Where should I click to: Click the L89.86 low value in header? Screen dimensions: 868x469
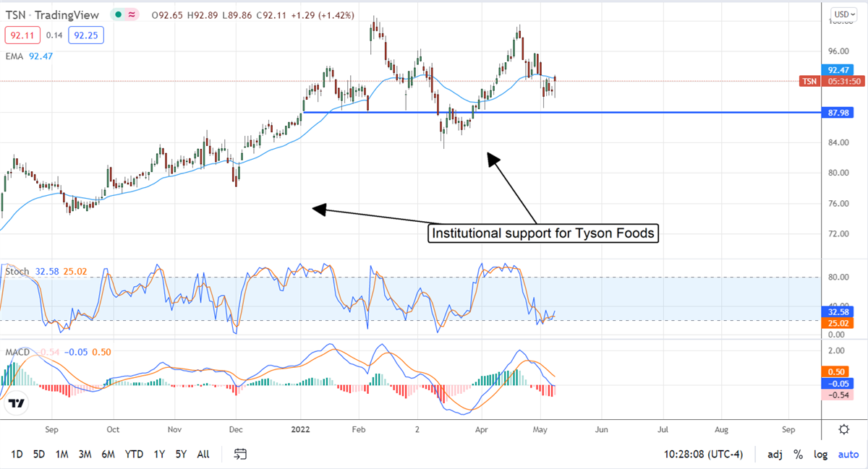point(239,14)
